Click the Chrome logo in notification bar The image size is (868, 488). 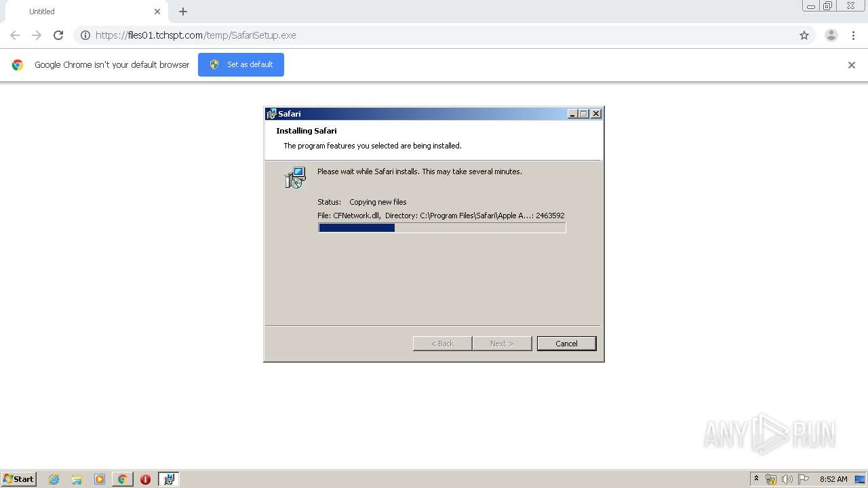click(x=18, y=65)
